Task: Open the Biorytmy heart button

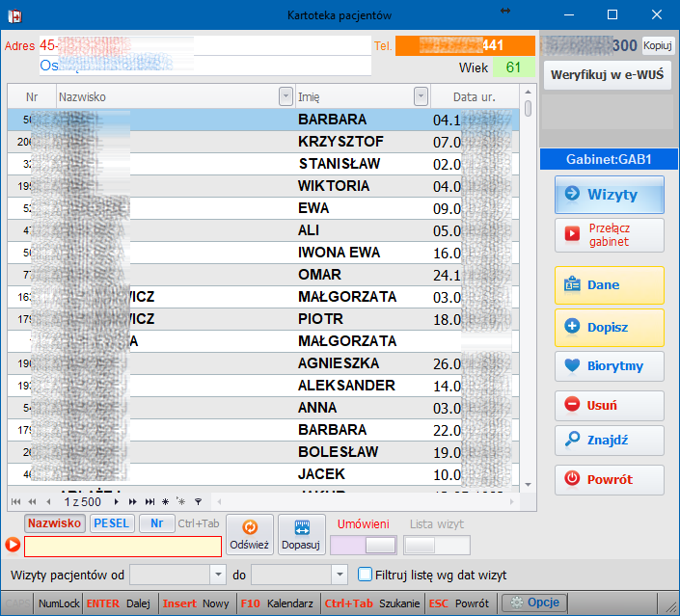Action: [610, 366]
